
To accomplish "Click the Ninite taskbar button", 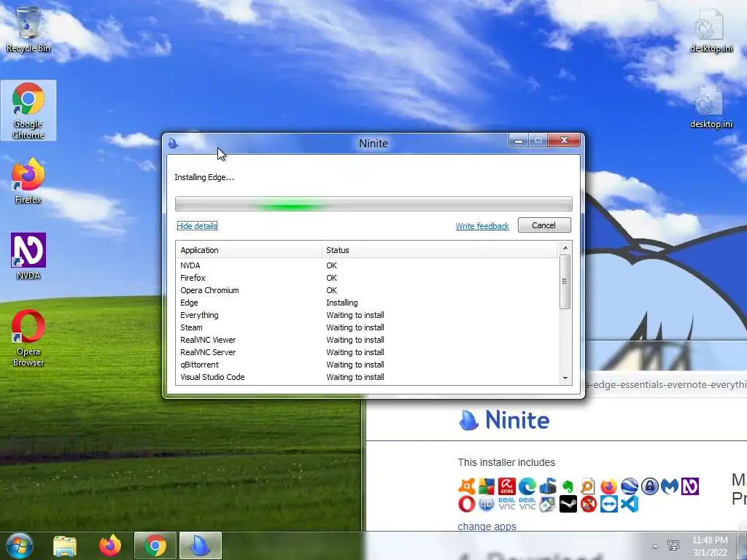I will click(201, 545).
